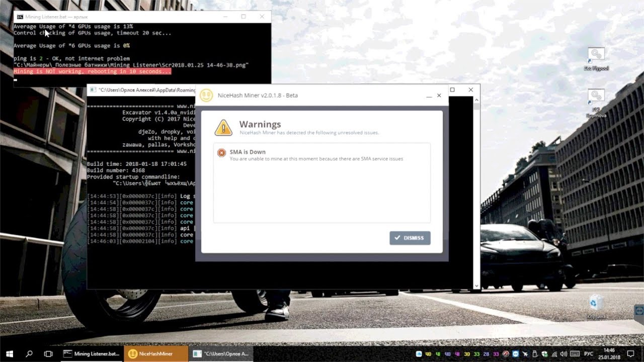Maximize the Mining Listener.bat window
The height and width of the screenshot is (362, 644).
(244, 17)
